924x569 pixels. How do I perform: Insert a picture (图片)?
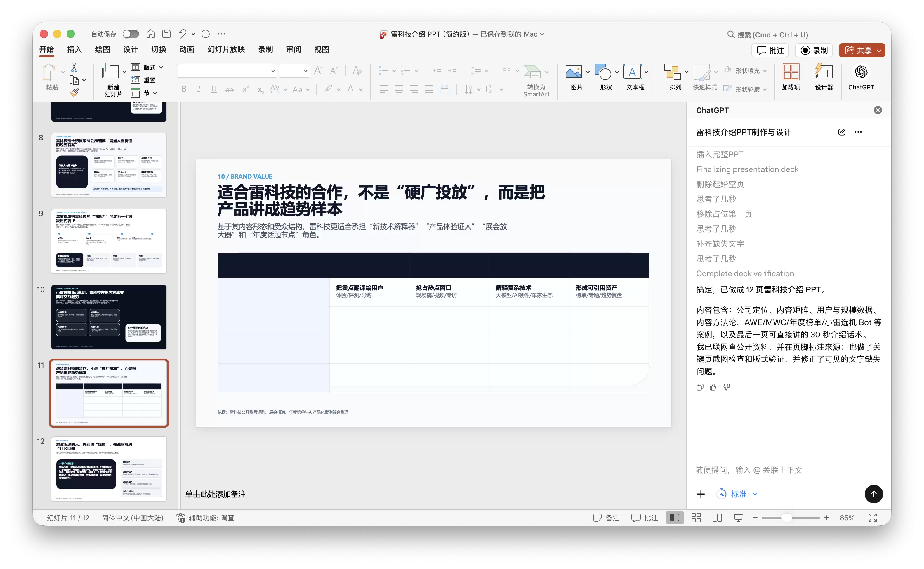(x=573, y=72)
